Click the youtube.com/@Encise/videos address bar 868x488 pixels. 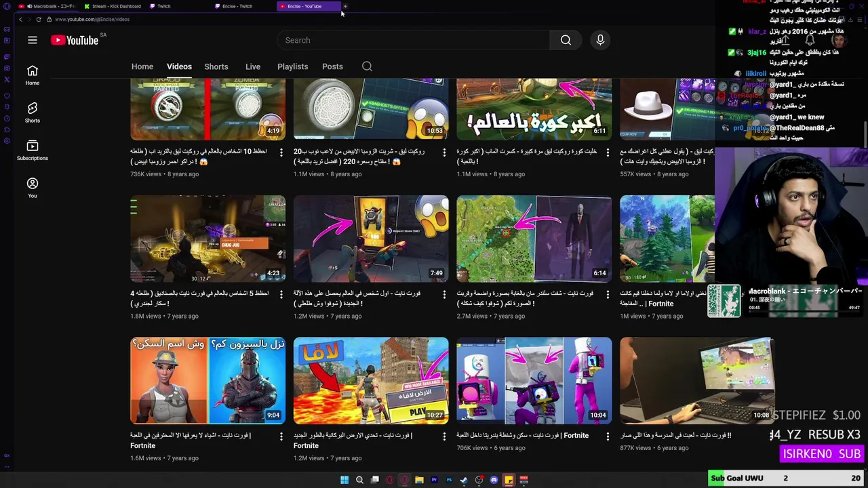pyautogui.click(x=92, y=19)
